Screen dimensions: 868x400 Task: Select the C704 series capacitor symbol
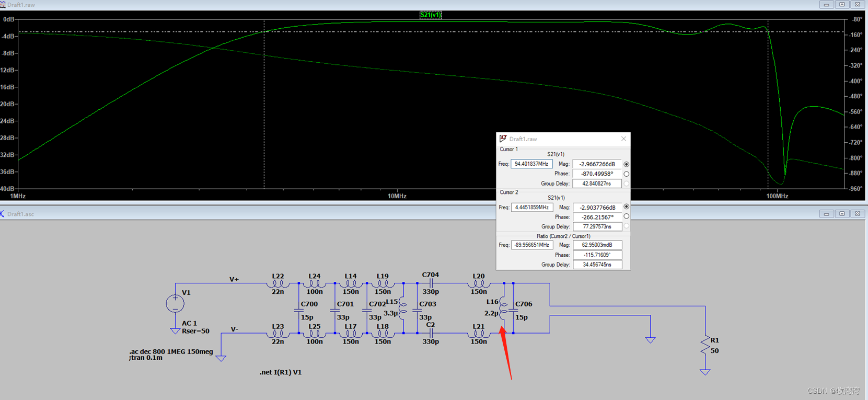[431, 283]
